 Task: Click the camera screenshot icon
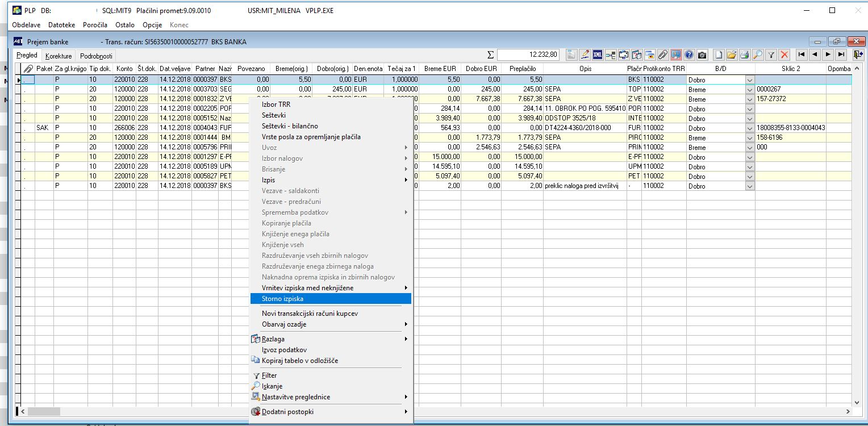click(x=702, y=55)
